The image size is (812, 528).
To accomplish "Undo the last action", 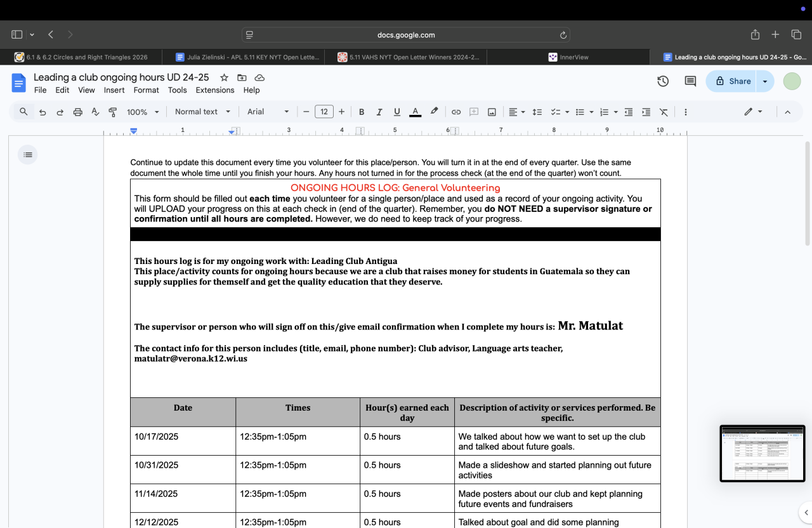I will 43,112.
